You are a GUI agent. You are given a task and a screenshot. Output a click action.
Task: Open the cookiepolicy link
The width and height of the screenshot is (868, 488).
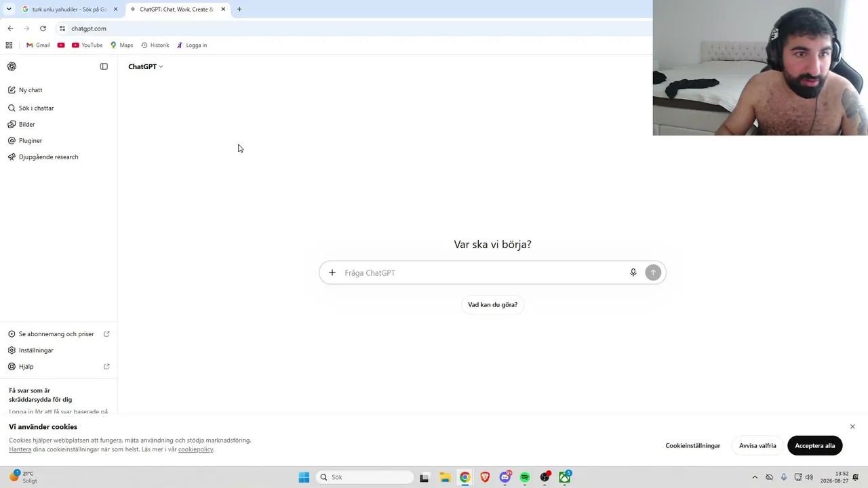pos(195,449)
